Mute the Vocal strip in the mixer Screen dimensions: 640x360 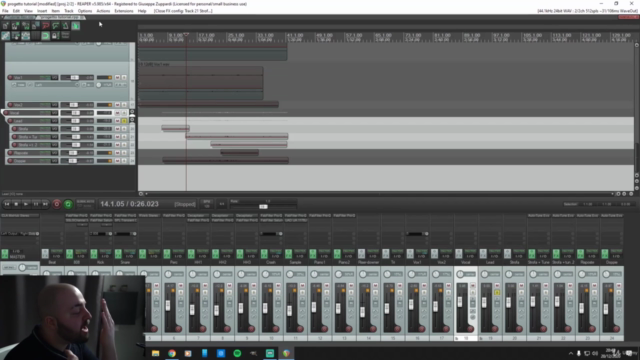(x=473, y=286)
